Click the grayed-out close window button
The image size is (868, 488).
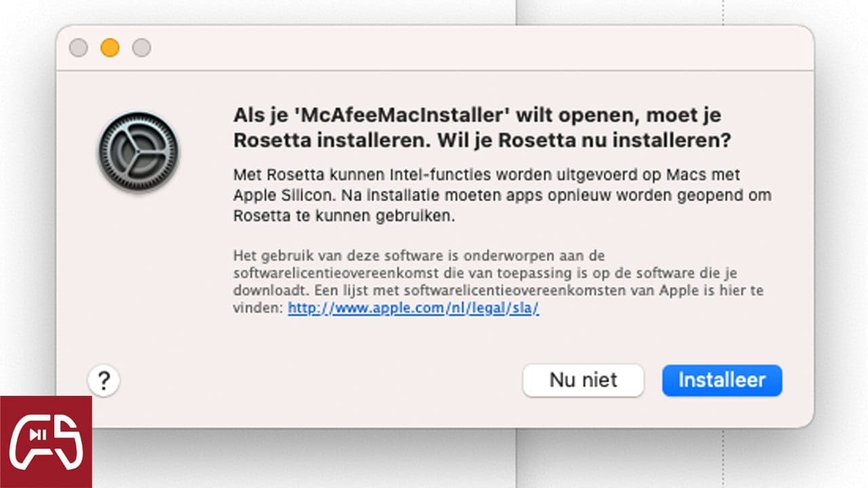click(79, 48)
